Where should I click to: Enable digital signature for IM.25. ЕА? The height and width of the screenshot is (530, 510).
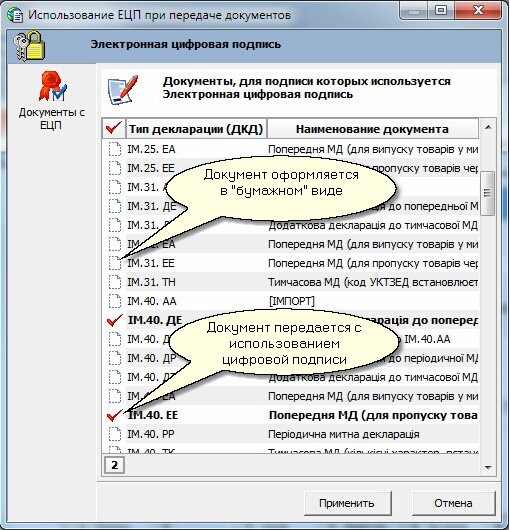pos(115,149)
